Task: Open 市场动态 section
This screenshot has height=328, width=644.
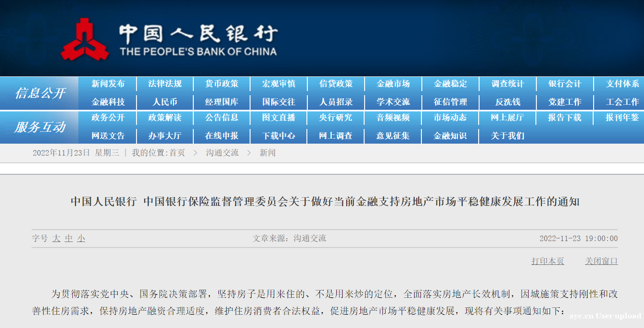Action: coord(451,118)
